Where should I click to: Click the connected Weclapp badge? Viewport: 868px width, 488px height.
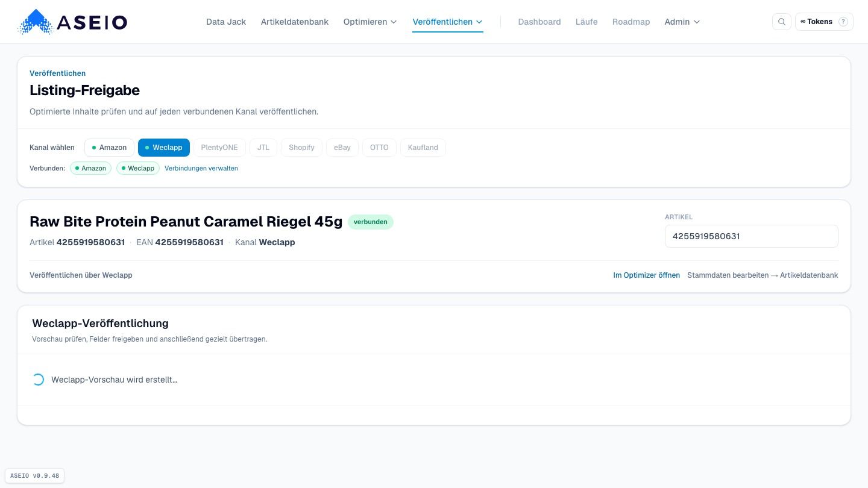click(x=138, y=168)
